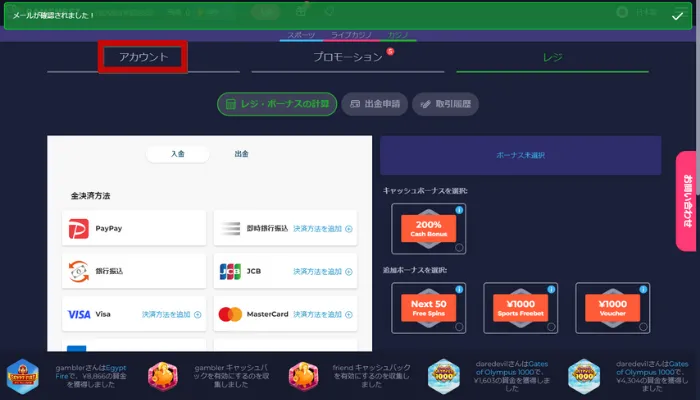Select the 出金 withdrawal tab
Image resolution: width=700 pixels, height=400 pixels.
242,154
